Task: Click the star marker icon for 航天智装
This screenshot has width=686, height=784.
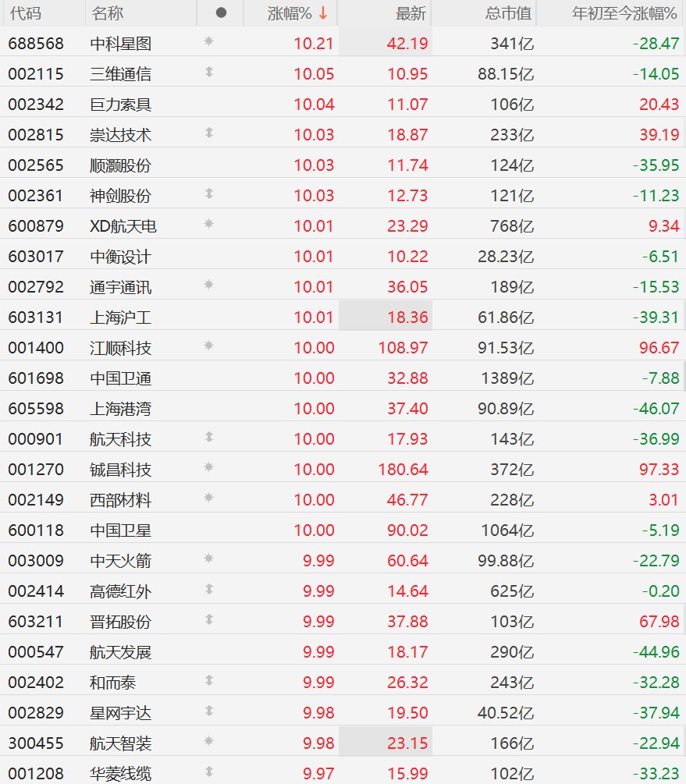Action: pyautogui.click(x=209, y=741)
